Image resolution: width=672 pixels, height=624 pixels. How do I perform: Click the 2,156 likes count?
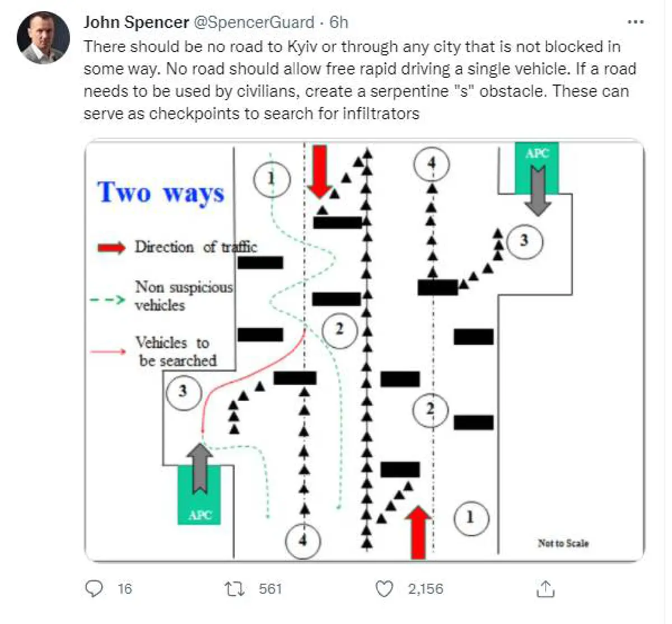pyautogui.click(x=426, y=589)
